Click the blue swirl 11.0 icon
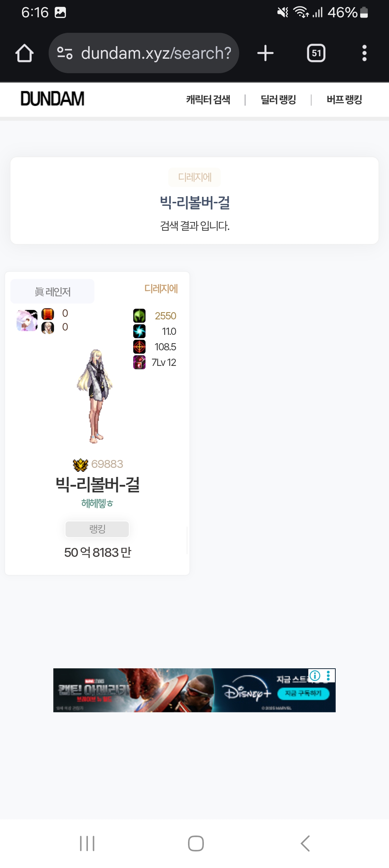389x868 pixels. (139, 331)
